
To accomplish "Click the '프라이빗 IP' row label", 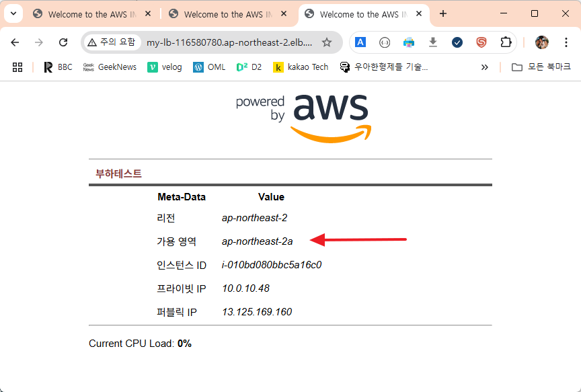I will click(182, 288).
